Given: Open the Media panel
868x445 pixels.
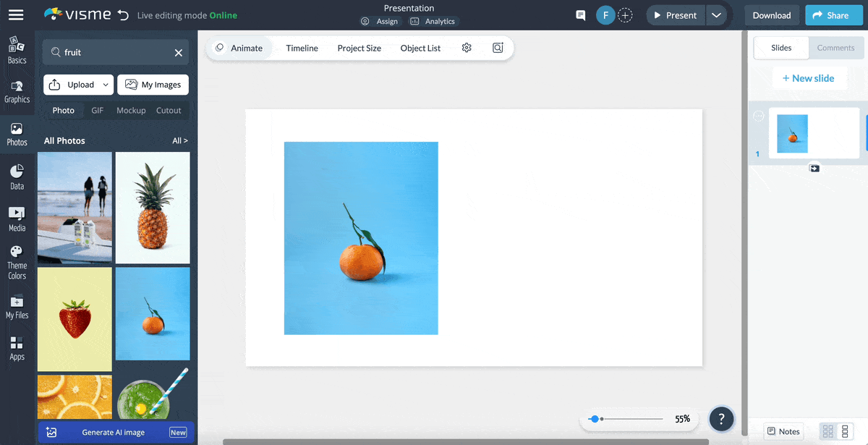Looking at the screenshot, I should tap(17, 217).
